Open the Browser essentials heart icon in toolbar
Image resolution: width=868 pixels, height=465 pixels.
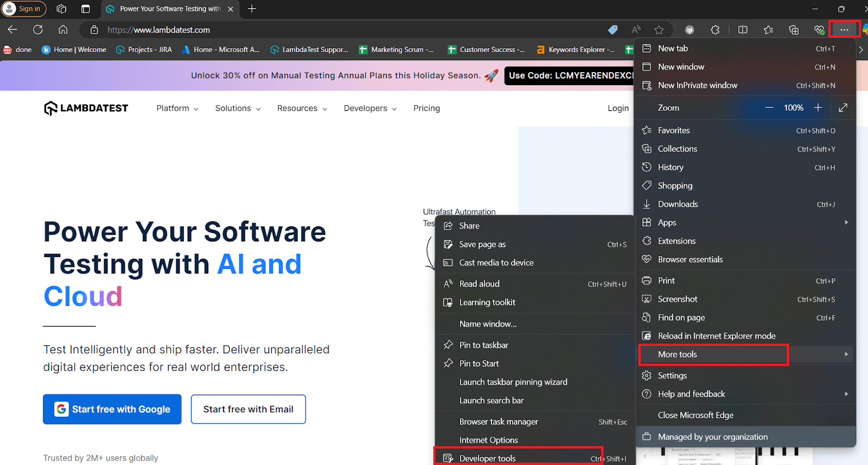click(x=819, y=30)
